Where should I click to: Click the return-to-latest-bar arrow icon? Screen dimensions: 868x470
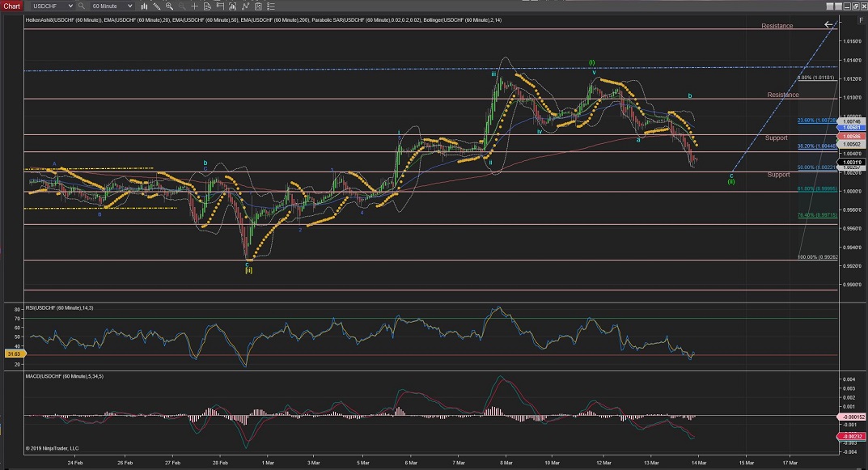828,24
